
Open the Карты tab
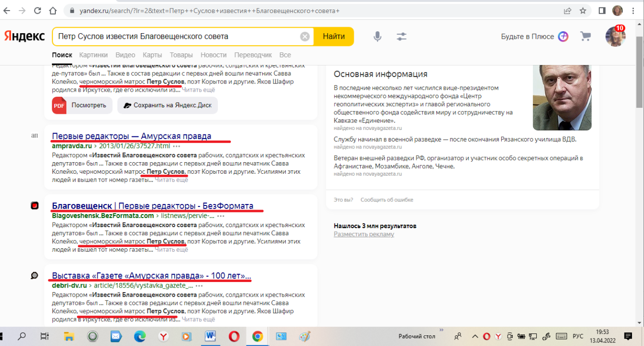[x=152, y=55]
